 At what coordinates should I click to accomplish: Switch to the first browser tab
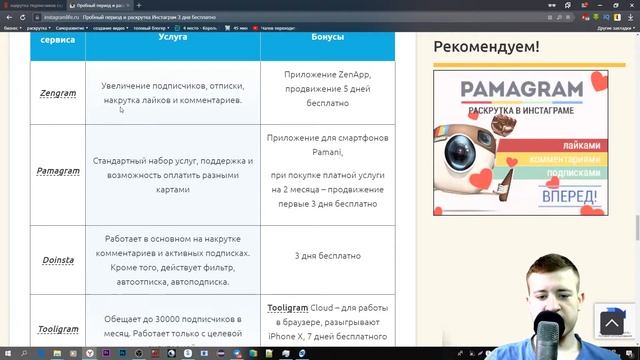coord(33,6)
